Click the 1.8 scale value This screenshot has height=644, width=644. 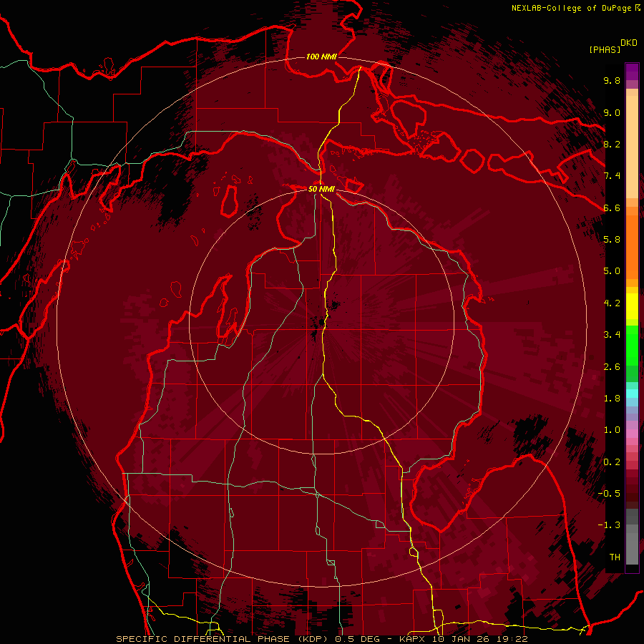coord(612,399)
